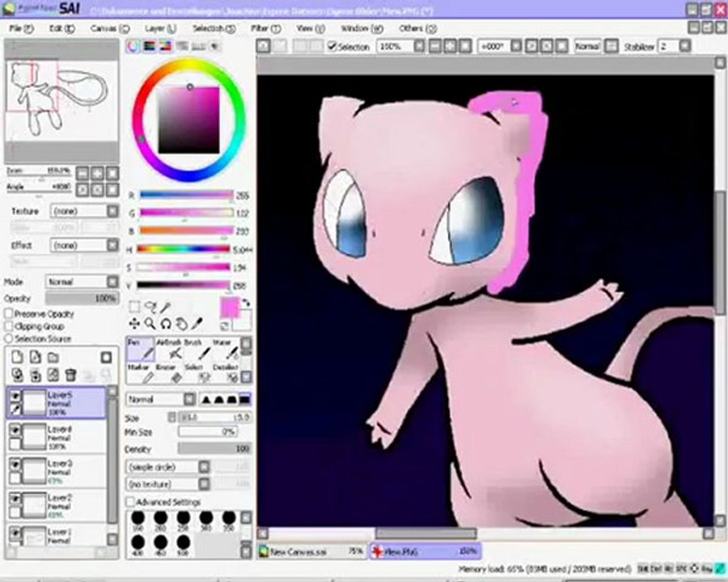Screen dimensions: 728x582
Task: Pick the Move tool
Action: [134, 323]
